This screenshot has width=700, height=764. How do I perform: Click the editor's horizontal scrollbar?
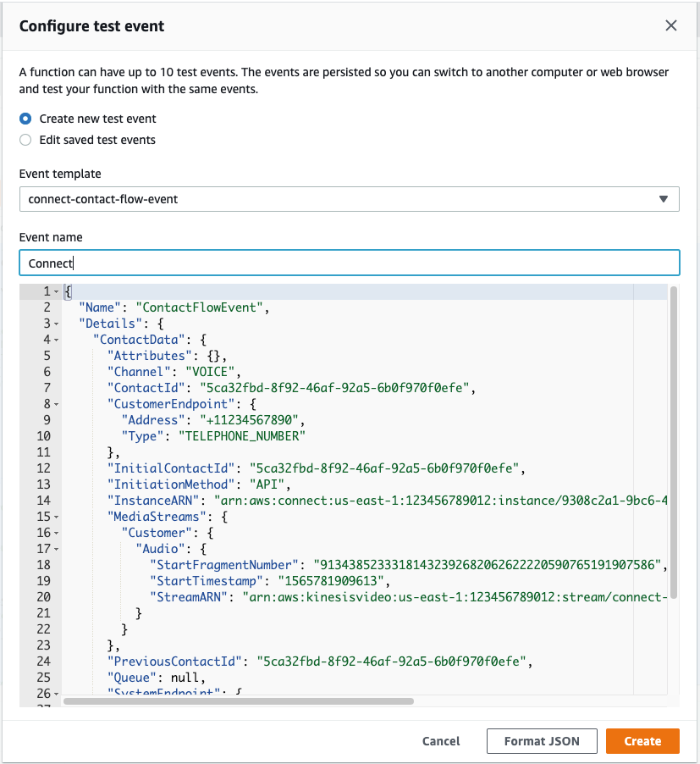point(239,701)
